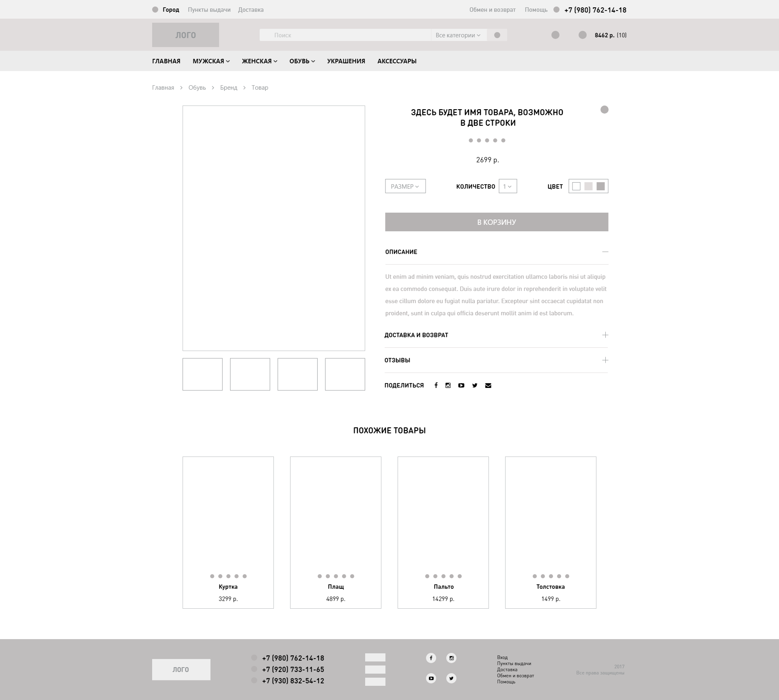The height and width of the screenshot is (700, 779).
Task: Go to Украшения menu section
Action: [x=346, y=61]
